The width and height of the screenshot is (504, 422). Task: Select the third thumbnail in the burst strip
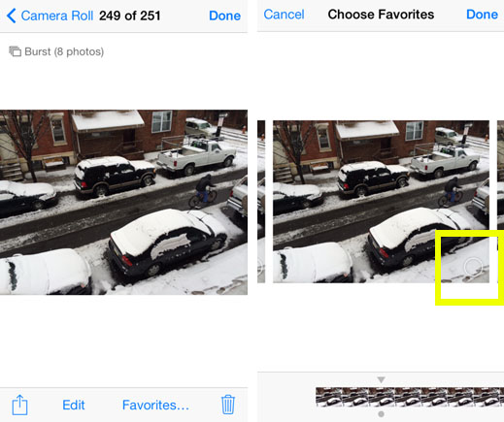pyautogui.click(x=382, y=397)
